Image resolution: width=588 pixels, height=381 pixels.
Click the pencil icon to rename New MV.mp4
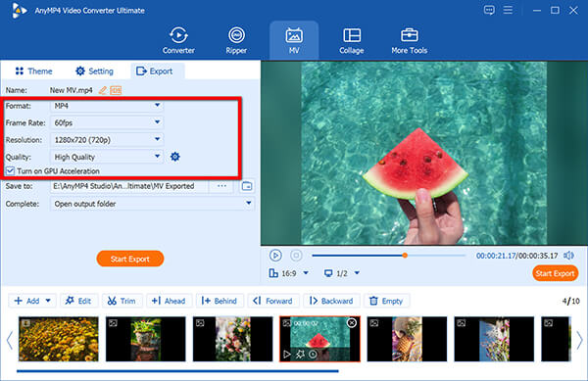pos(102,90)
